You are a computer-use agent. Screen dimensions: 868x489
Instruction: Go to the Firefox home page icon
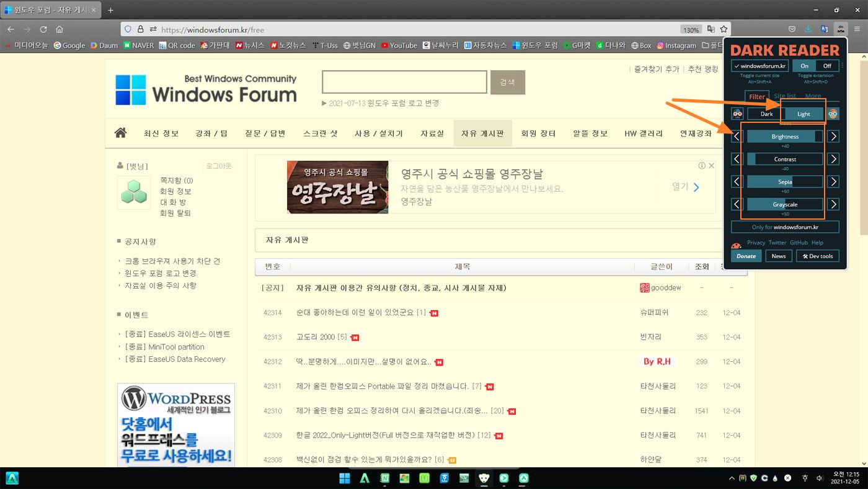click(60, 29)
